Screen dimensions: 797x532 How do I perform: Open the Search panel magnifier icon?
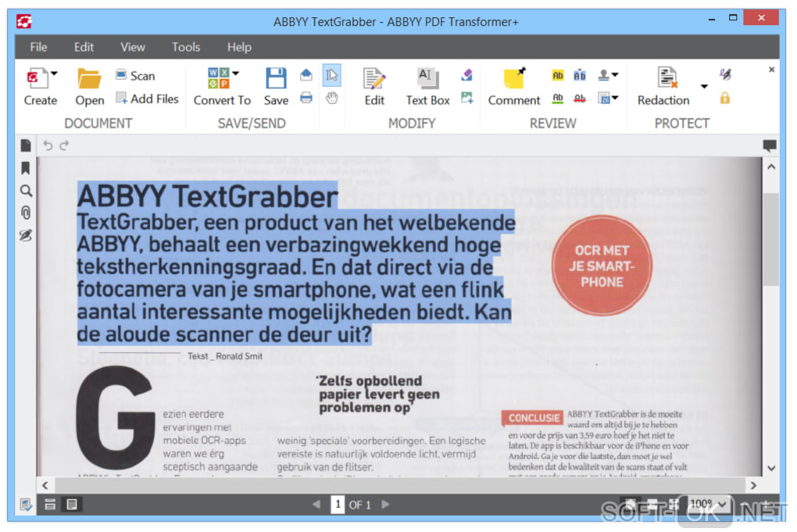(x=26, y=191)
